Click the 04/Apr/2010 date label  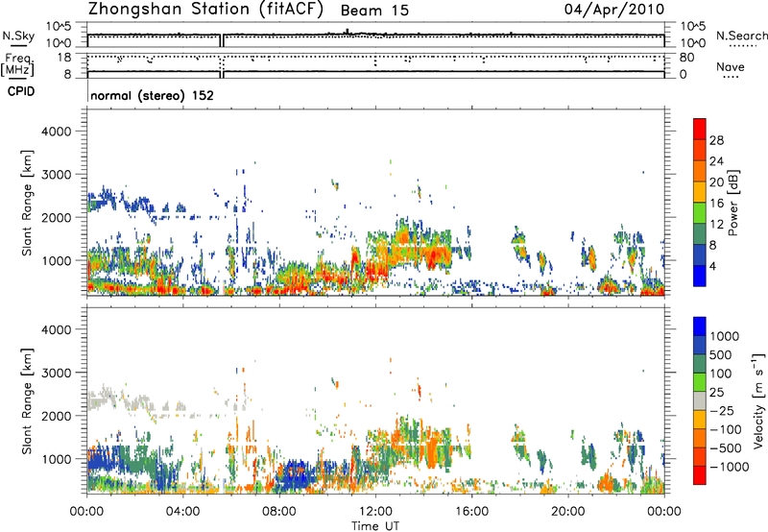click(614, 10)
